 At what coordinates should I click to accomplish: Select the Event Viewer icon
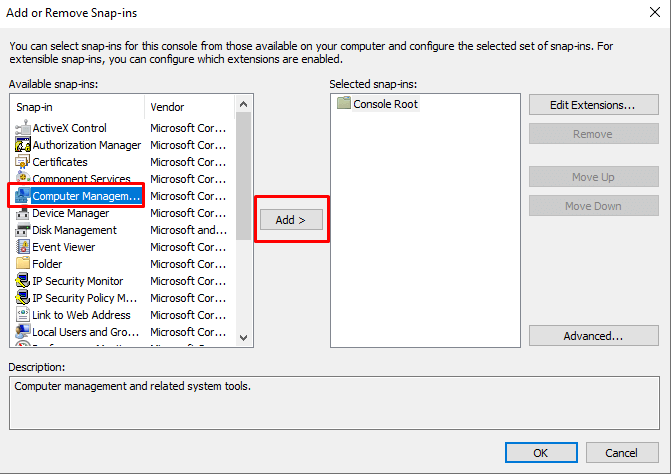click(x=23, y=247)
